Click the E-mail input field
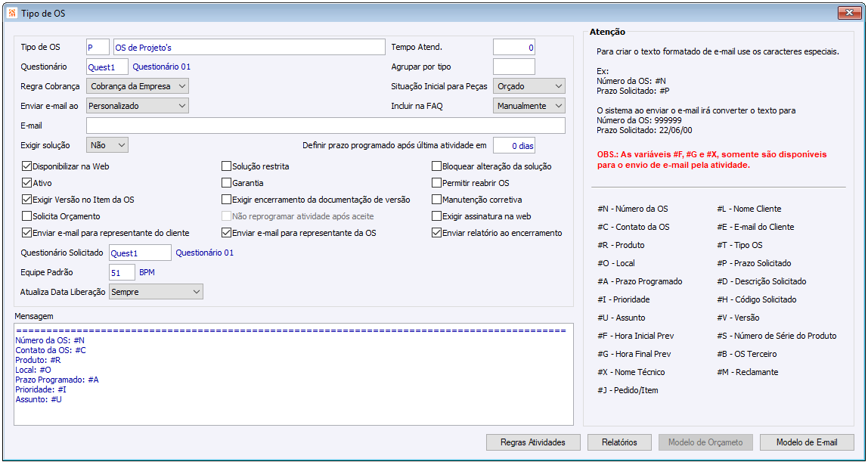This screenshot has width=868, height=462. [325, 126]
